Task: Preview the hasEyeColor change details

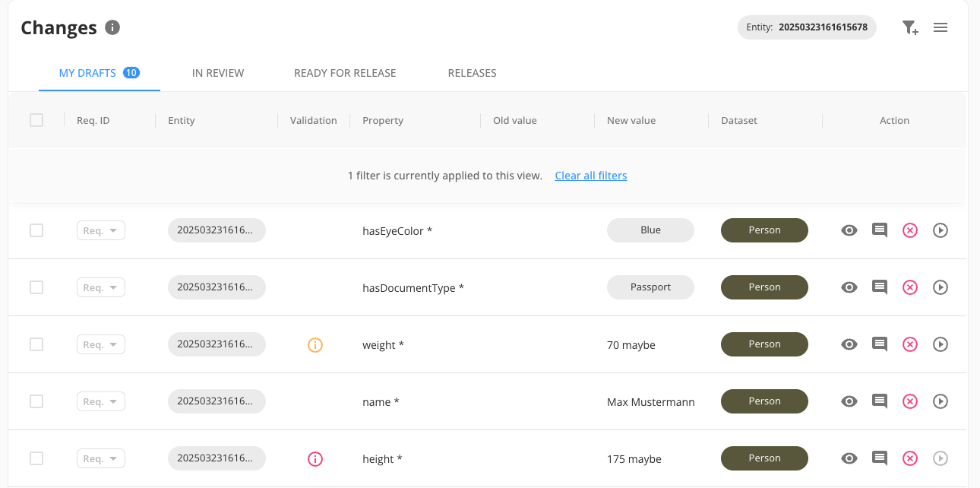Action: pos(849,230)
